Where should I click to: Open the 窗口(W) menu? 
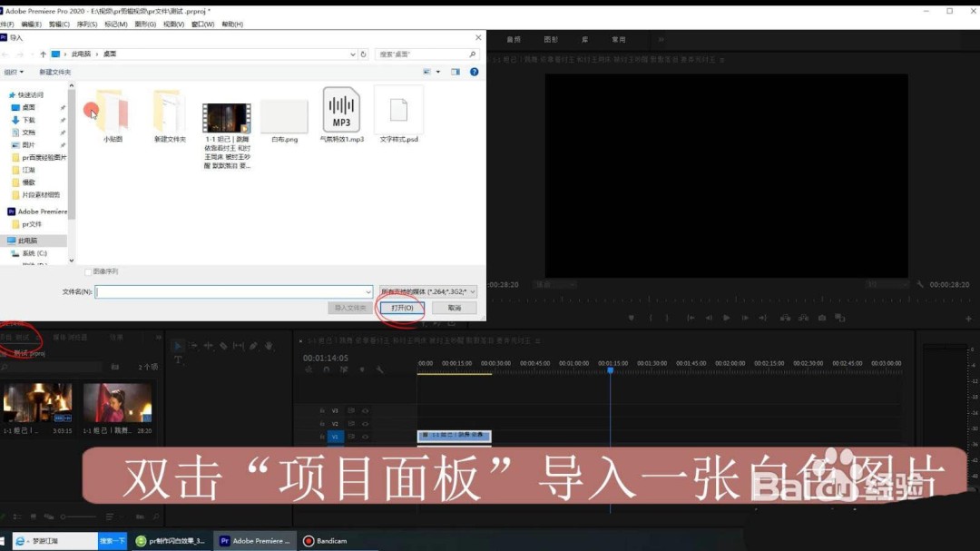coord(202,25)
